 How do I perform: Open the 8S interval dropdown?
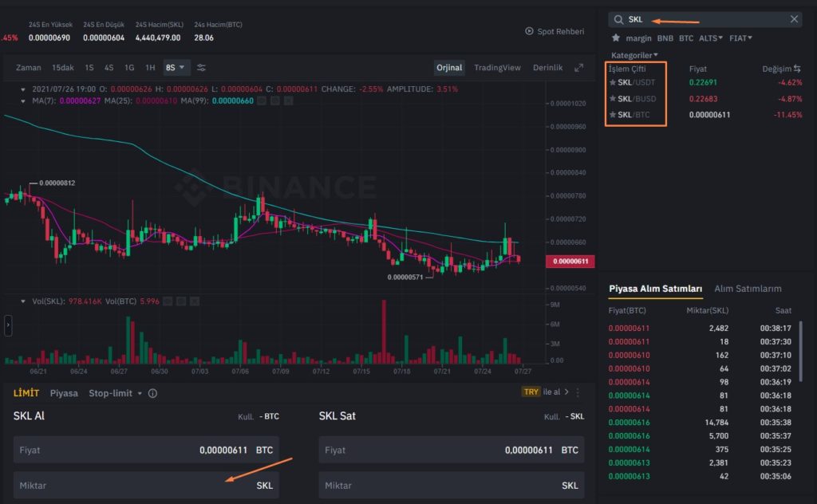(176, 68)
